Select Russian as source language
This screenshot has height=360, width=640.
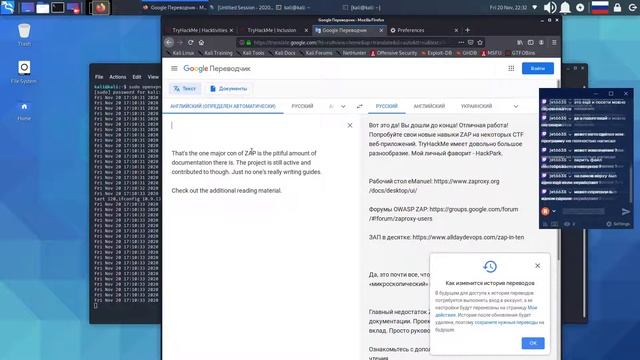click(302, 106)
